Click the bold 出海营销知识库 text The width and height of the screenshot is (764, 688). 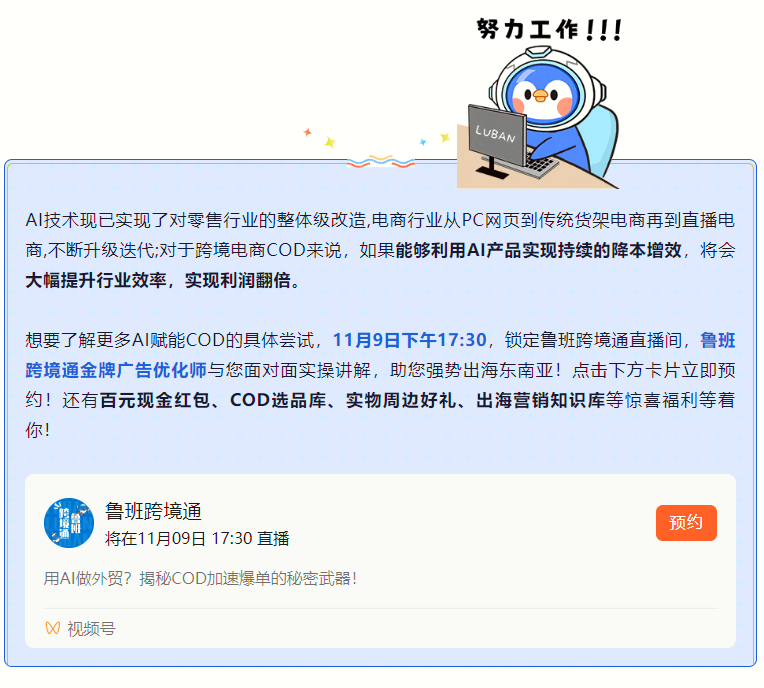[540, 401]
